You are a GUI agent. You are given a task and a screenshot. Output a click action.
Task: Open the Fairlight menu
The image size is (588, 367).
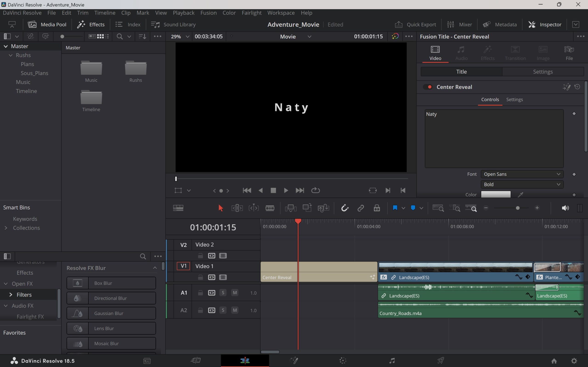(252, 13)
